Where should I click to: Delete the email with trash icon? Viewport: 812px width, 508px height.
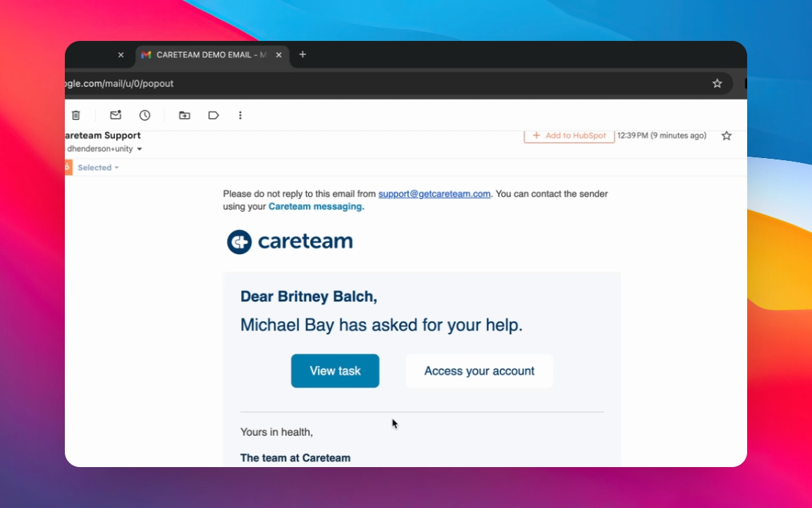75,115
